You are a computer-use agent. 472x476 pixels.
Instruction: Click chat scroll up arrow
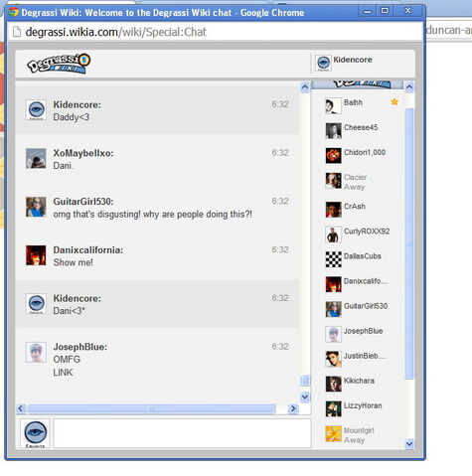coord(305,87)
